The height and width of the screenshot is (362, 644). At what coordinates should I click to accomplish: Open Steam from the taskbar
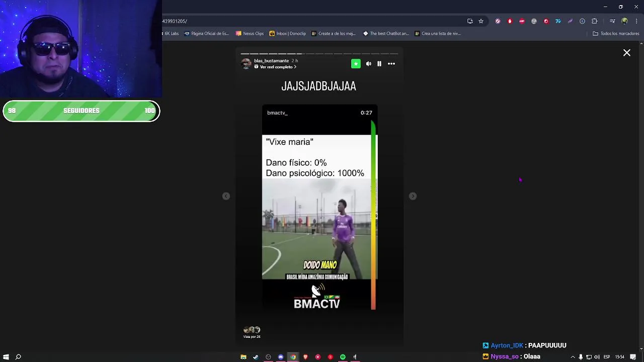[256, 357]
